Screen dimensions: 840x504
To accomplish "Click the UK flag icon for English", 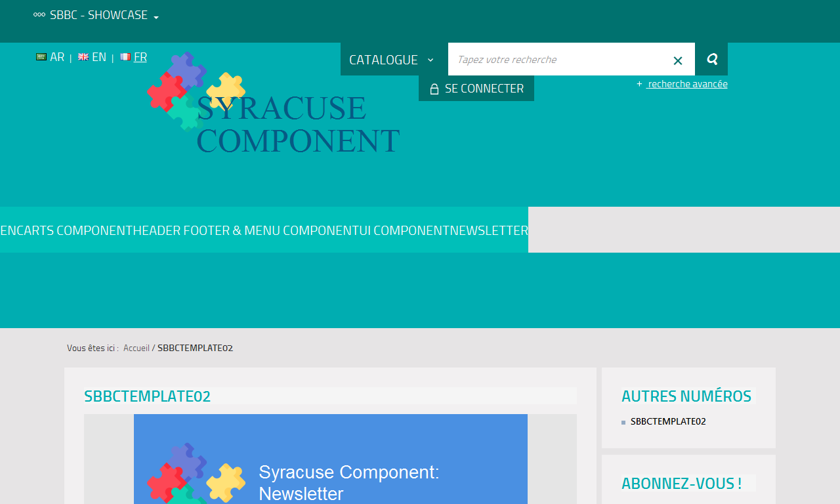I will click(83, 57).
